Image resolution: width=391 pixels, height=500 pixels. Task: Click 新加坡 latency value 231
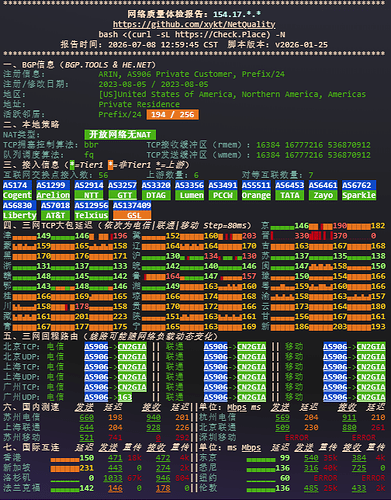click(87, 468)
